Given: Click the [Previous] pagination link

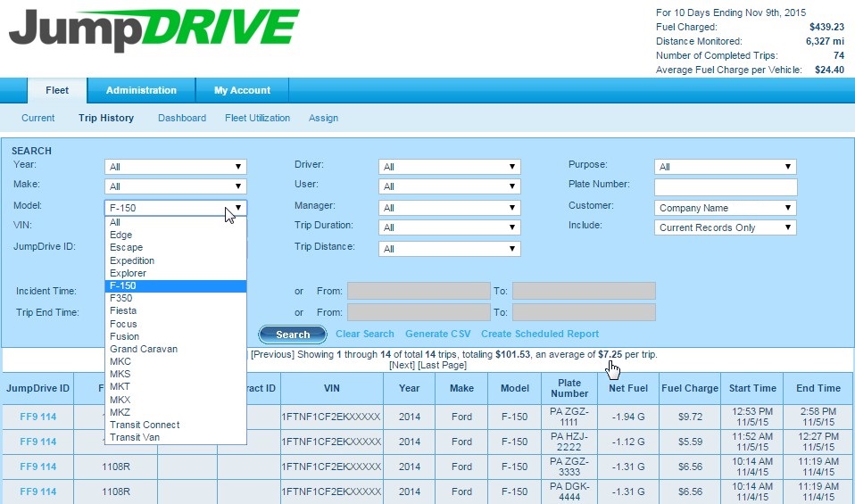Looking at the screenshot, I should [x=272, y=354].
